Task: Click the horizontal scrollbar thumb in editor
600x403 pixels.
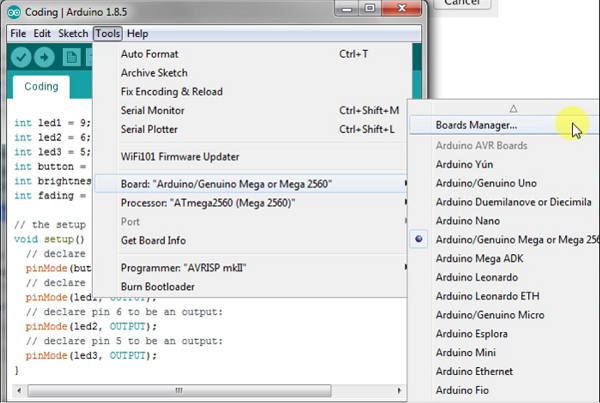Action: 179,391
